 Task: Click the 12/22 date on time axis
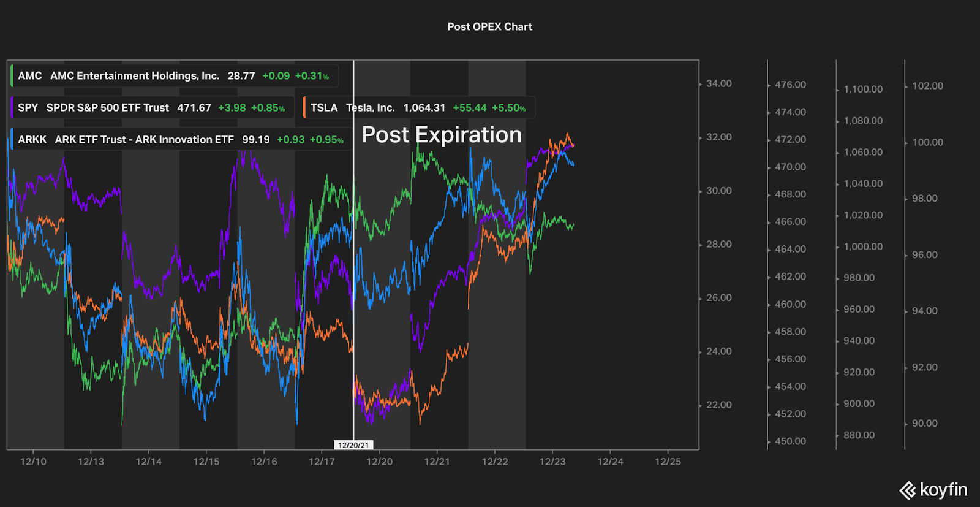tap(495, 462)
